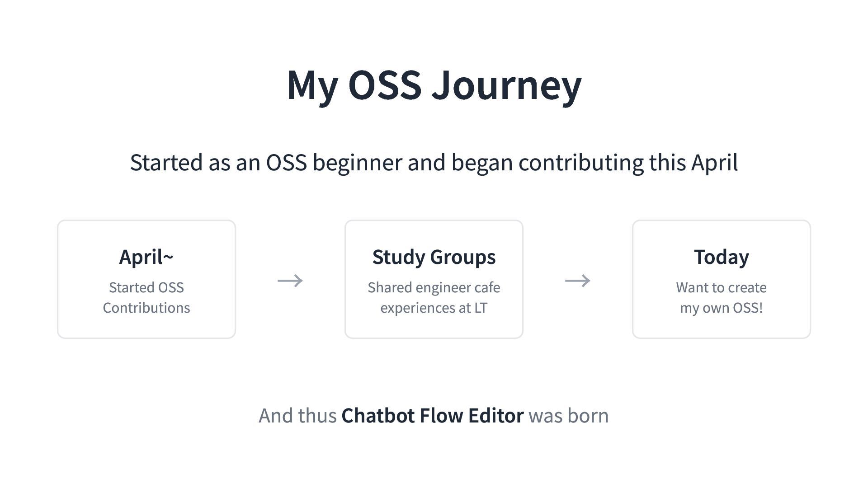Click the "April~" card heading
The image size is (868, 488).
coord(146,257)
